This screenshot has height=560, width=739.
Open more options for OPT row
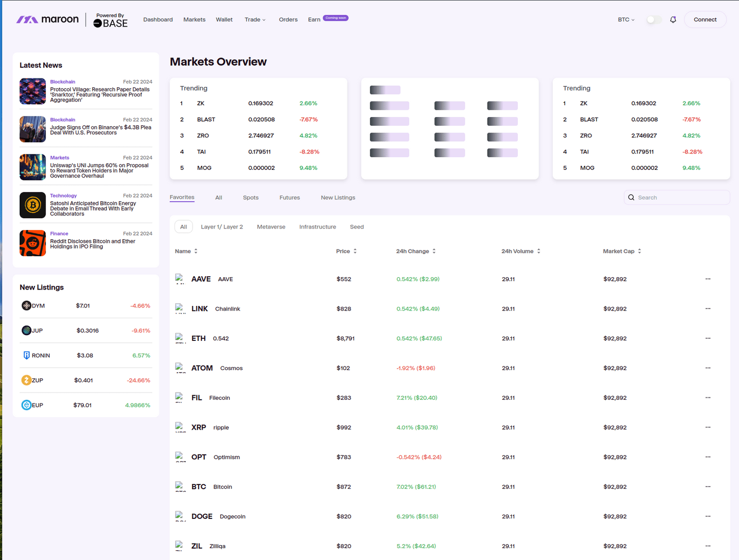point(708,457)
